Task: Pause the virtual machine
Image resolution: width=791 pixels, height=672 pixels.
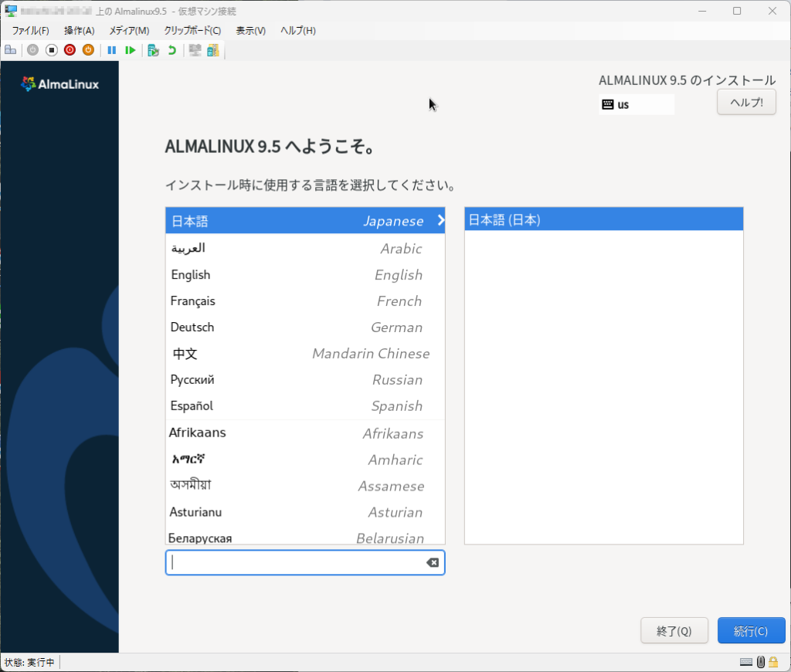Action: [x=112, y=50]
